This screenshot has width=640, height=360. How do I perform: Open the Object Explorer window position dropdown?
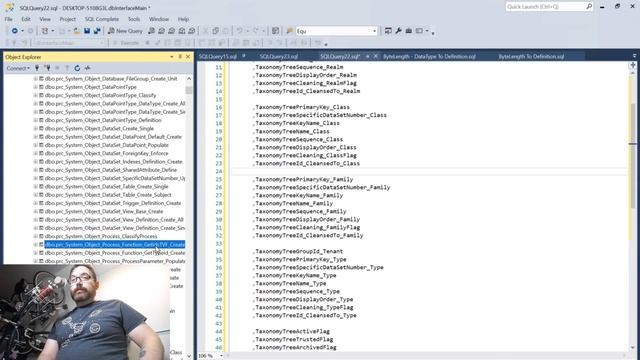point(172,57)
